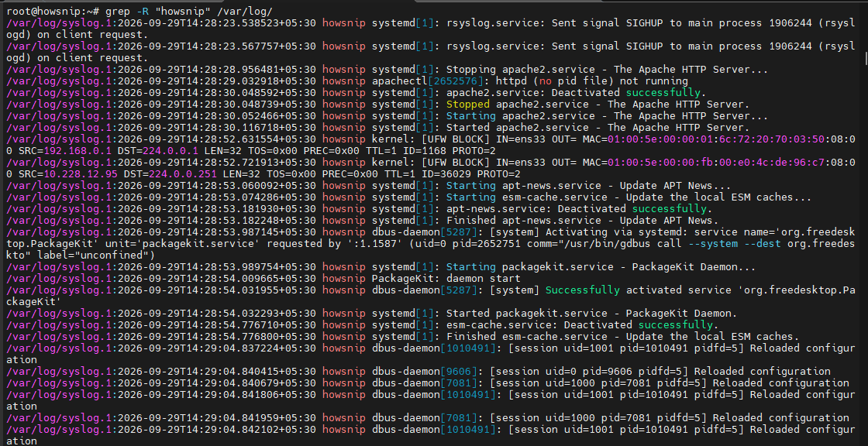Screen dimensions: 868x446
Task: Click main process ID 1906244 in first log line
Action: (790, 22)
